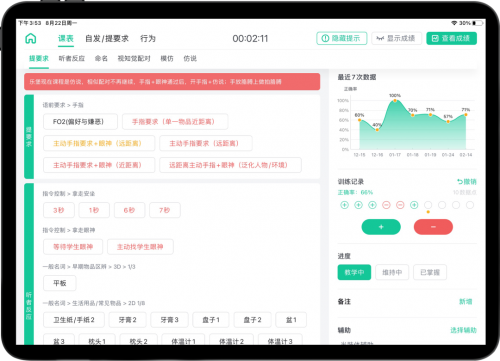Set progress to 维持中
This screenshot has height=361, width=500.
pos(392,272)
